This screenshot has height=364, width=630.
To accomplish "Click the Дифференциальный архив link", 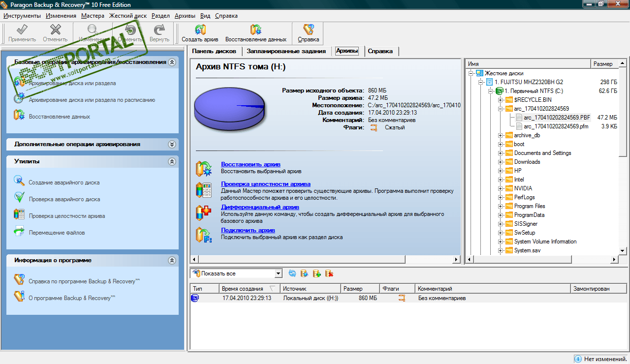I will point(260,207).
